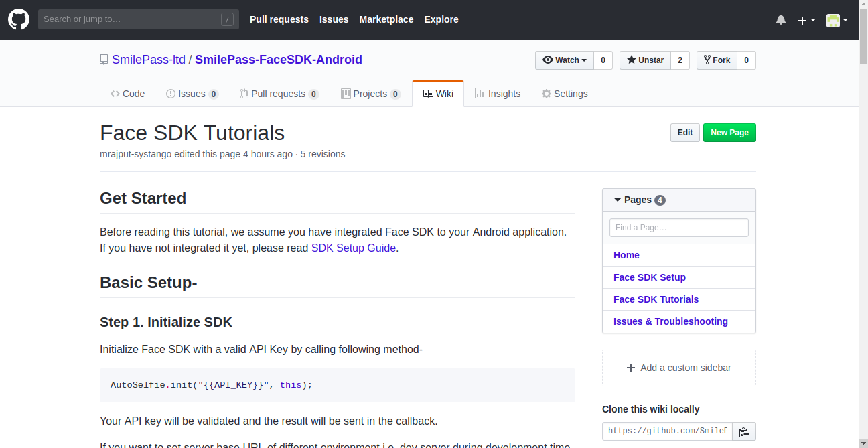Viewport: 868px width, 448px height.
Task: Switch to the repository Pull requests tab
Action: [280, 94]
